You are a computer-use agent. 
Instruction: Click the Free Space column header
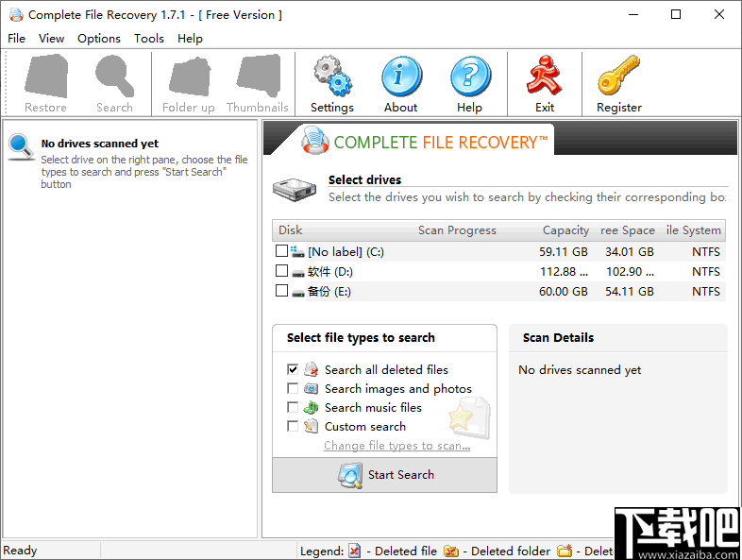628,230
